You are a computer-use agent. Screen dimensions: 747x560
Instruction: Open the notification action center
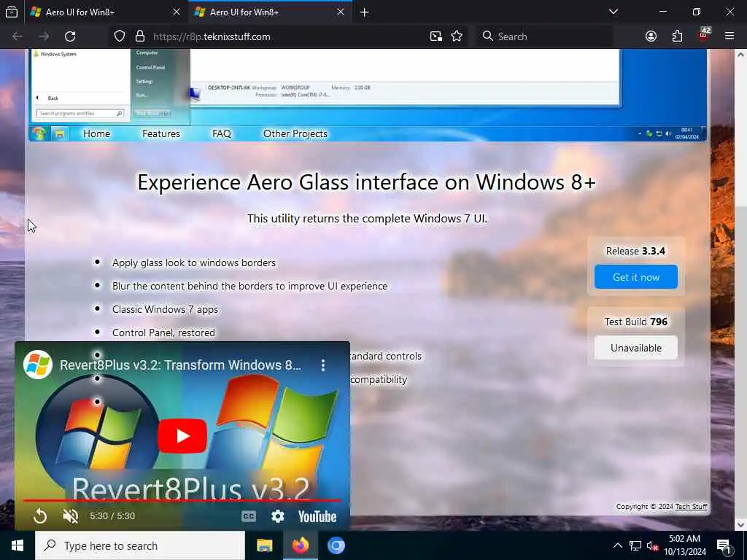[x=723, y=547]
